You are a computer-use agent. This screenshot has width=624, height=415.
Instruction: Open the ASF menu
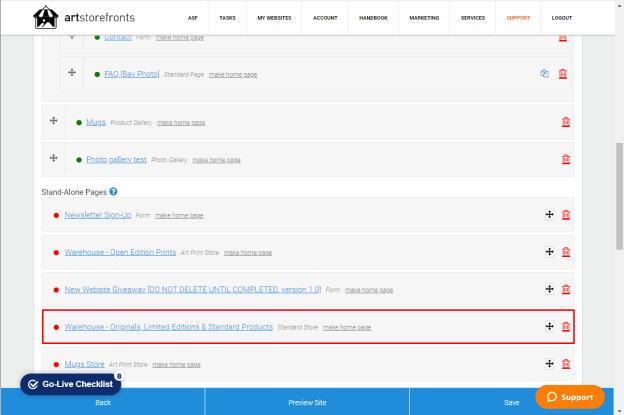(193, 18)
